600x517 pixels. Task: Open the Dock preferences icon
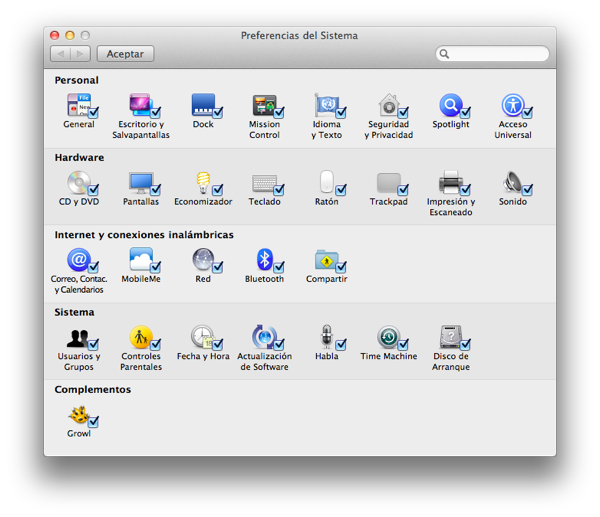pos(203,104)
